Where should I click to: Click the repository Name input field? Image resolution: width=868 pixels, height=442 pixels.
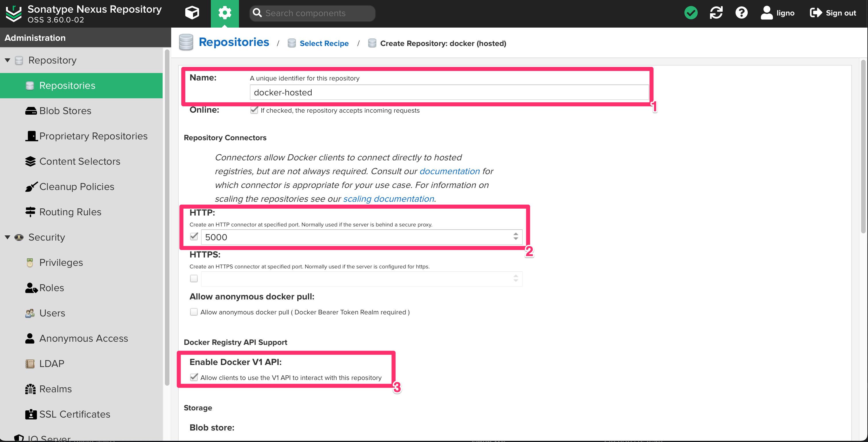click(x=448, y=92)
